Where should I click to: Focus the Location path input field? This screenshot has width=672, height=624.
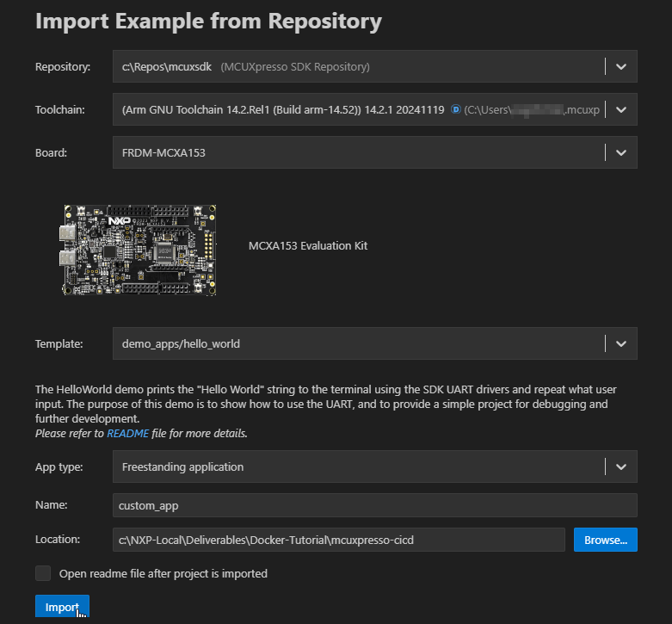click(x=338, y=540)
